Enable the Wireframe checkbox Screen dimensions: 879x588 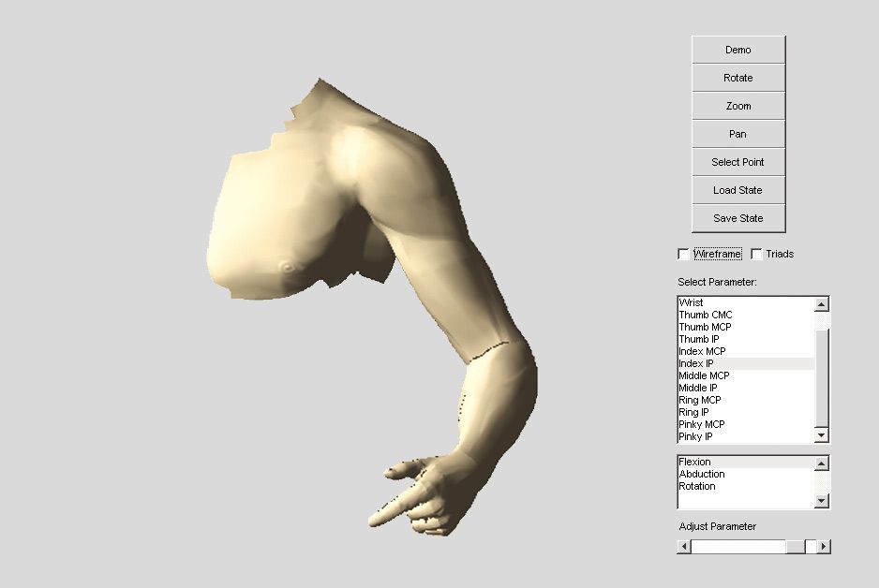point(683,253)
